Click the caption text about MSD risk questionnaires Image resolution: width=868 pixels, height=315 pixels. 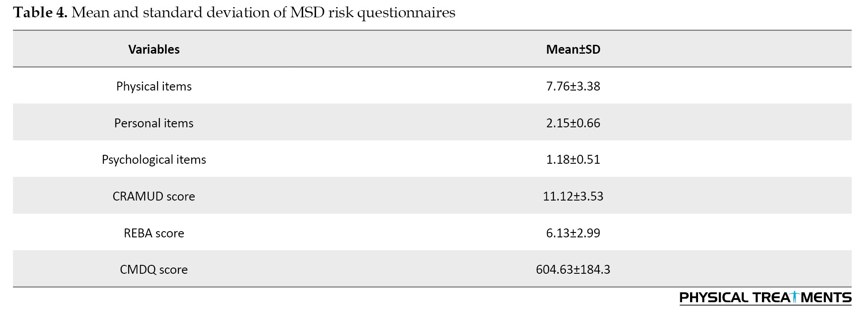[x=264, y=13]
